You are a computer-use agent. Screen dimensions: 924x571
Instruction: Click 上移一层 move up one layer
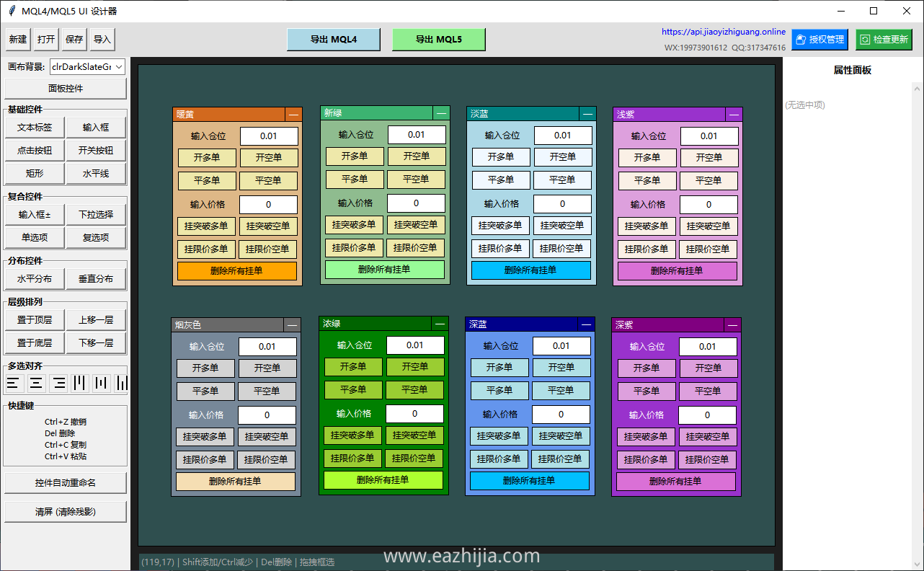[x=96, y=320]
